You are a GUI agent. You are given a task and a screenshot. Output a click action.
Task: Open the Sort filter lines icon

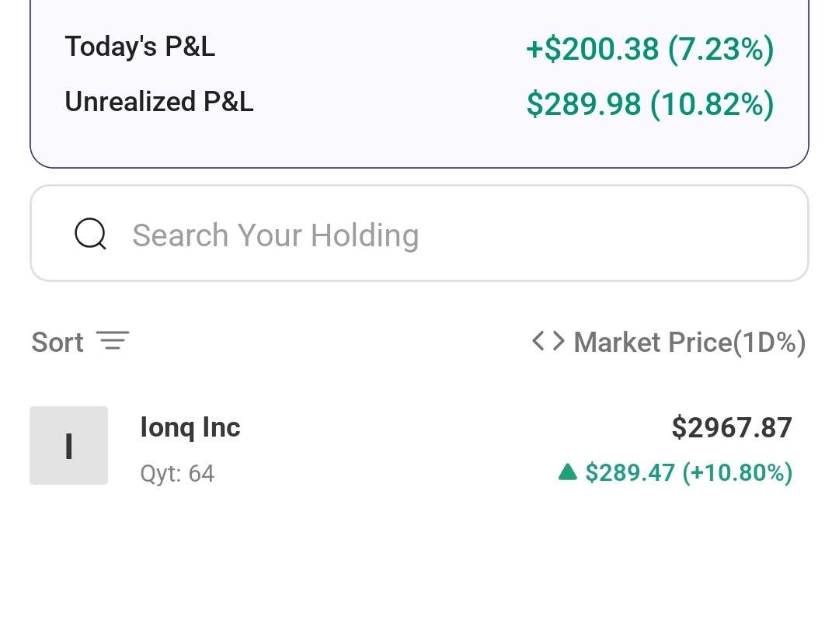click(113, 340)
